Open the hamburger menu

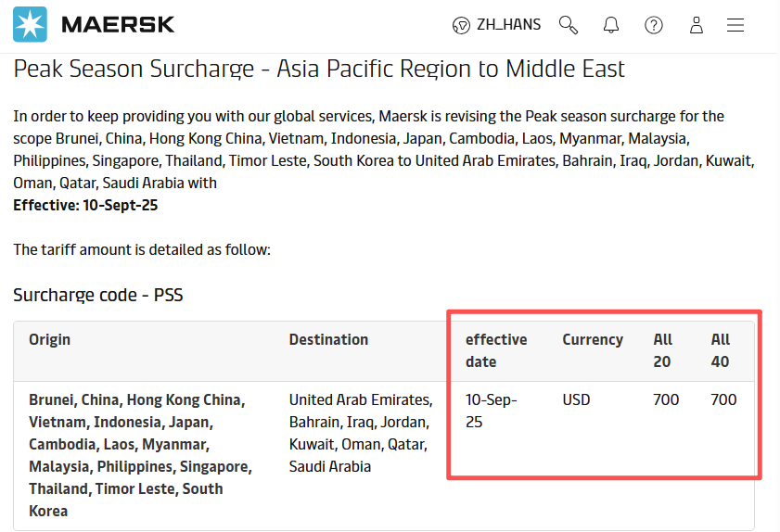735,25
